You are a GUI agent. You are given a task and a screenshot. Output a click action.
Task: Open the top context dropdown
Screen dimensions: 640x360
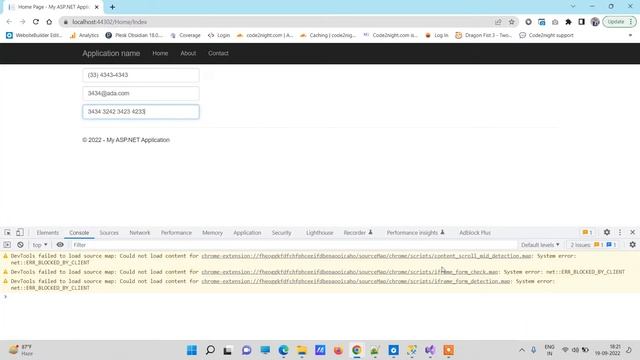(40, 245)
